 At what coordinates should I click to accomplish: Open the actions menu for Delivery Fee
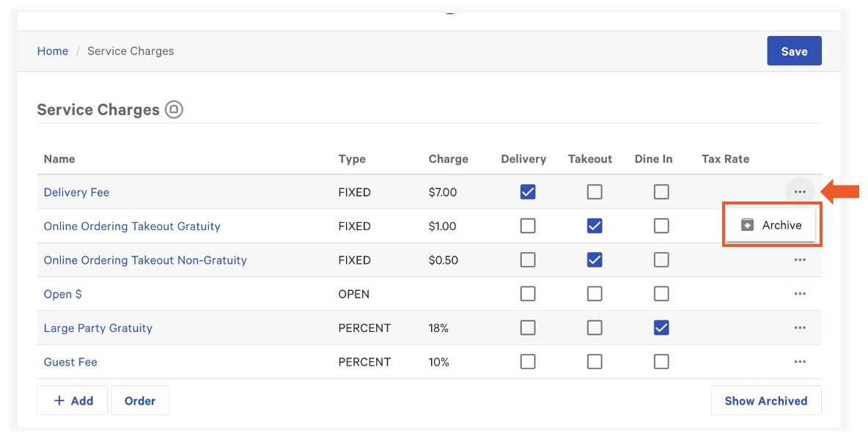coord(800,191)
